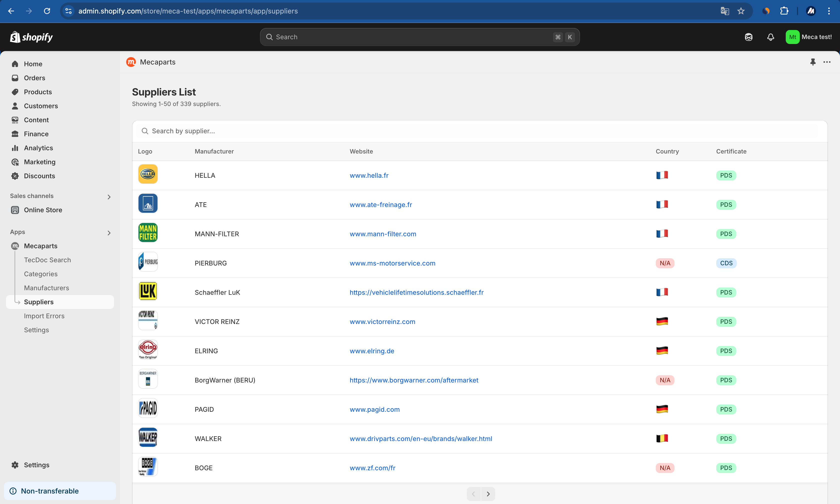
Task: Click the HELLA logo thumbnail
Action: pos(148,174)
